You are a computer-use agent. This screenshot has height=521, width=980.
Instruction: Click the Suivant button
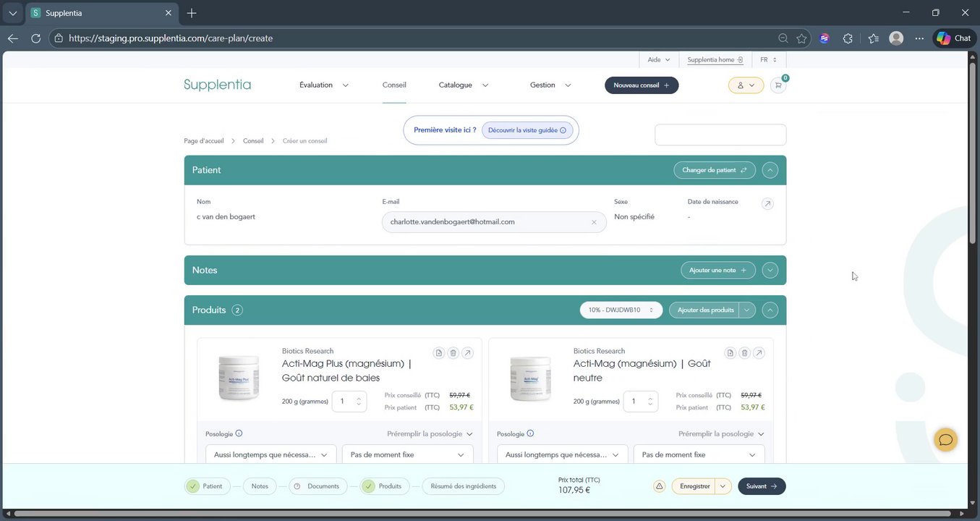coord(762,486)
